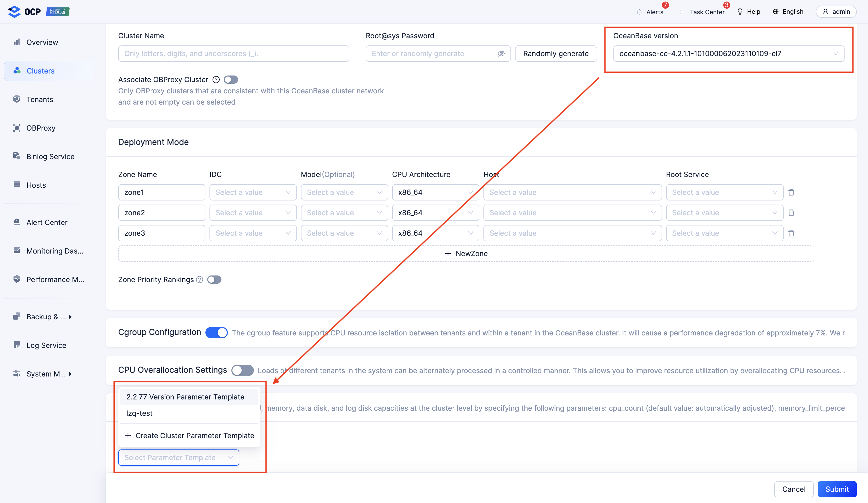The image size is (868, 503).
Task: Open IDC dropdown for zone1
Action: pos(253,192)
